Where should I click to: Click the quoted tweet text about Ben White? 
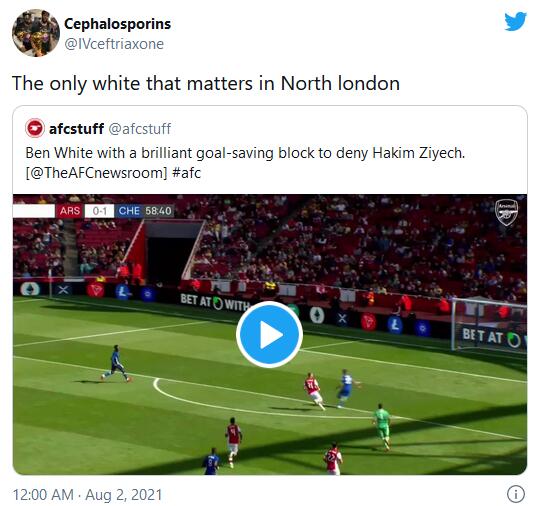click(x=245, y=163)
